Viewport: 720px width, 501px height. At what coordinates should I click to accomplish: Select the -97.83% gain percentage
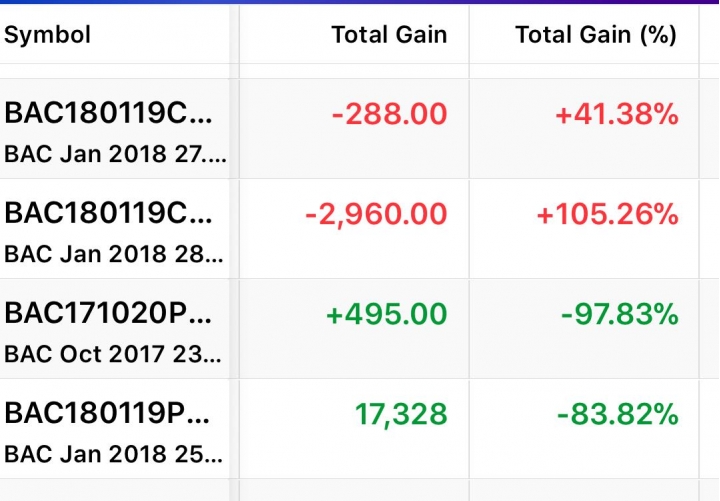pyautogui.click(x=619, y=314)
